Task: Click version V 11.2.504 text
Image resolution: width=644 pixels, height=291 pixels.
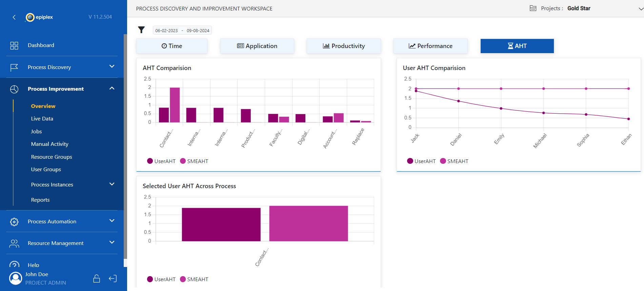Action: (x=100, y=17)
